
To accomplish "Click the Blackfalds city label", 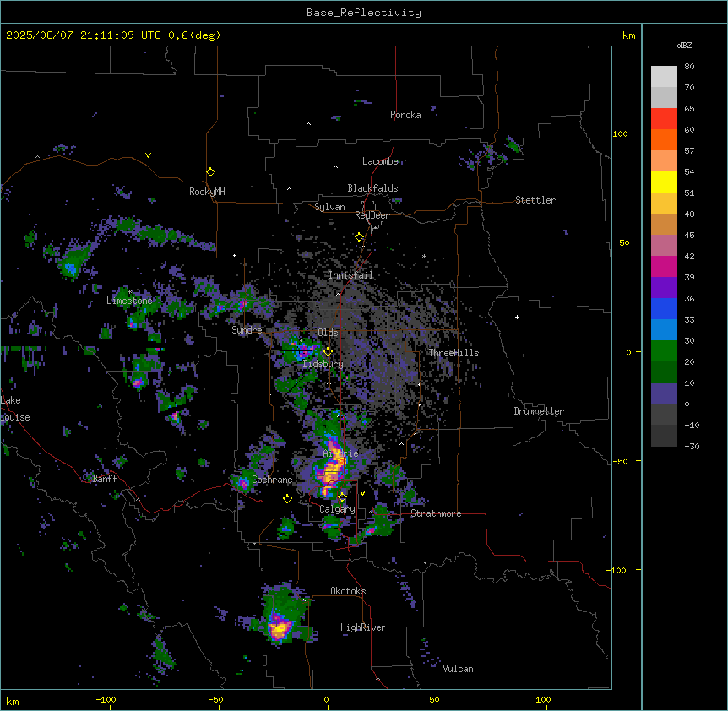I will click(372, 188).
